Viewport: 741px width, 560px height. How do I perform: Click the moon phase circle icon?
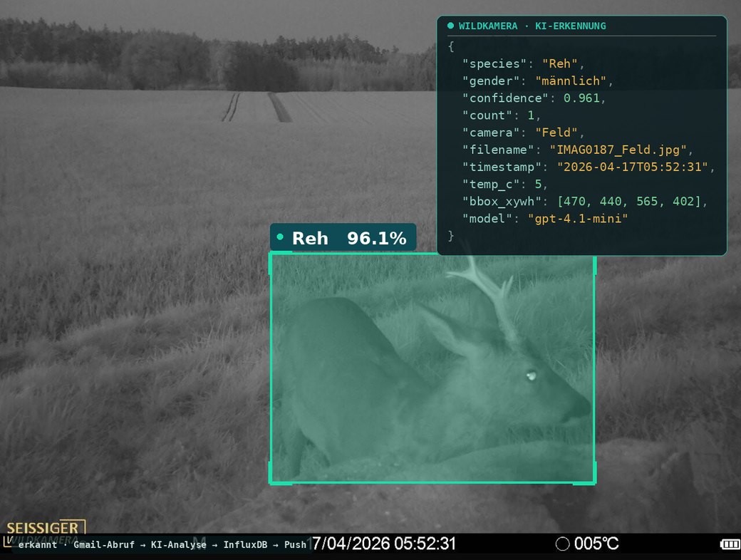coord(562,544)
